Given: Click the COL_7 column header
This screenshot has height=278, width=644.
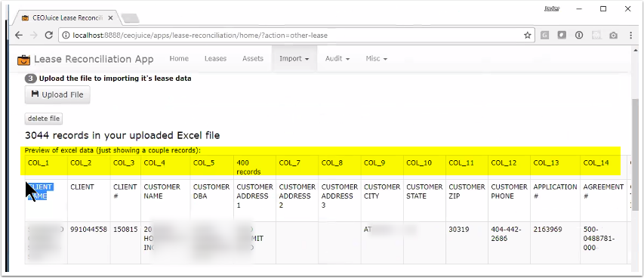Looking at the screenshot, I should point(297,167).
